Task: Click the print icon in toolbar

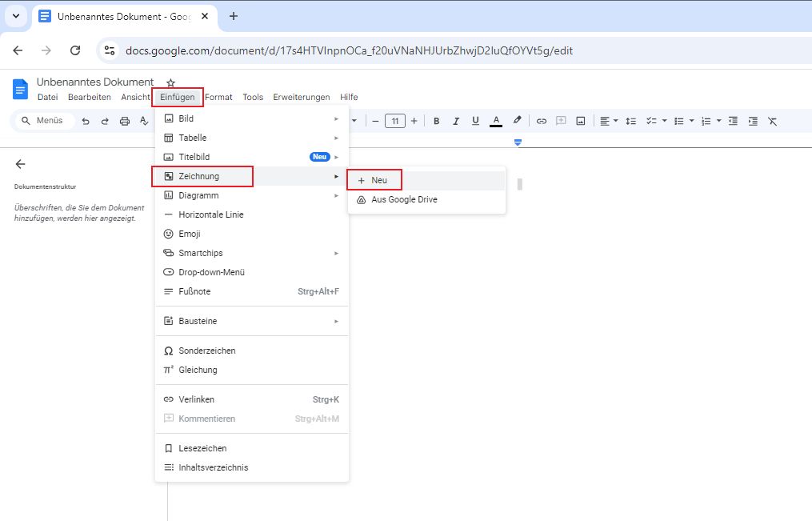Action: pyautogui.click(x=124, y=121)
